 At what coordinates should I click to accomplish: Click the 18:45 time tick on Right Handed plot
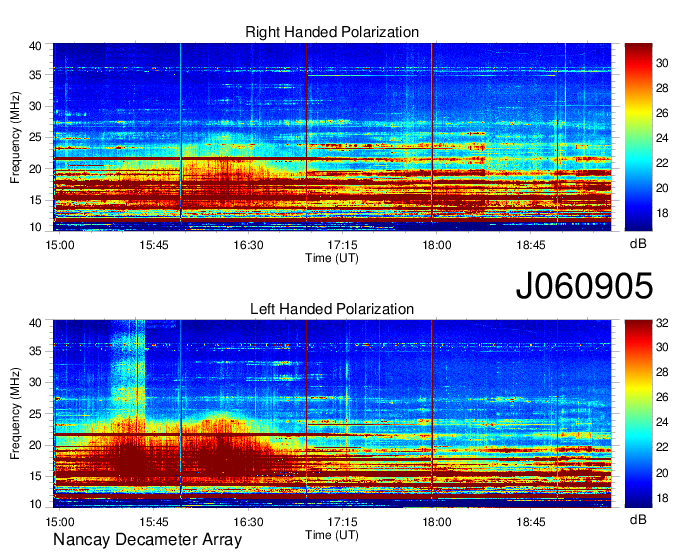531,245
